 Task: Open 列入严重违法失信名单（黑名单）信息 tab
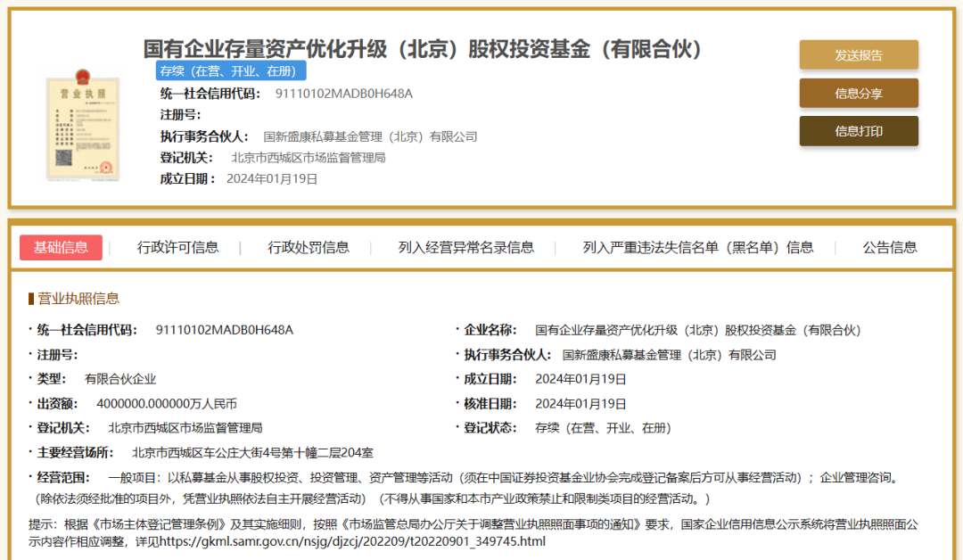point(698,248)
